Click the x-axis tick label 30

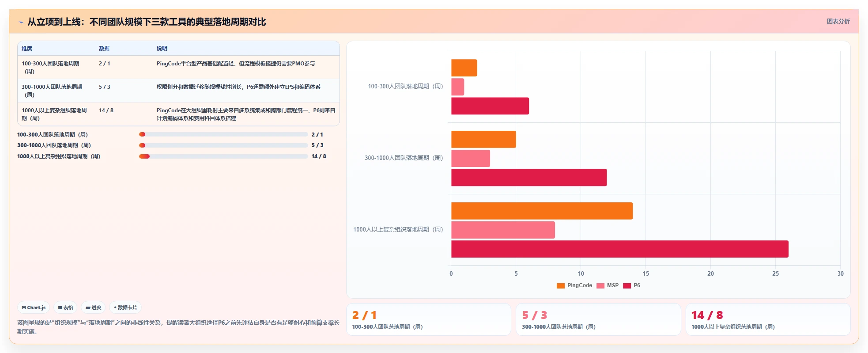[841, 274]
